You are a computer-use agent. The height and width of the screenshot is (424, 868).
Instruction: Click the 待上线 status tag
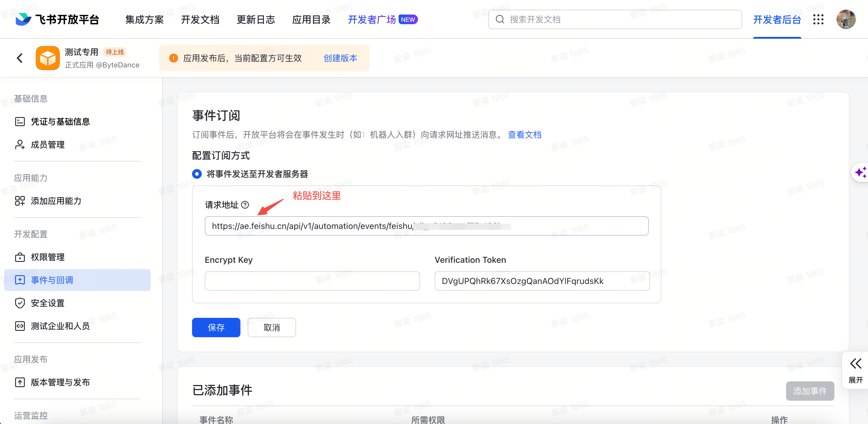point(115,52)
